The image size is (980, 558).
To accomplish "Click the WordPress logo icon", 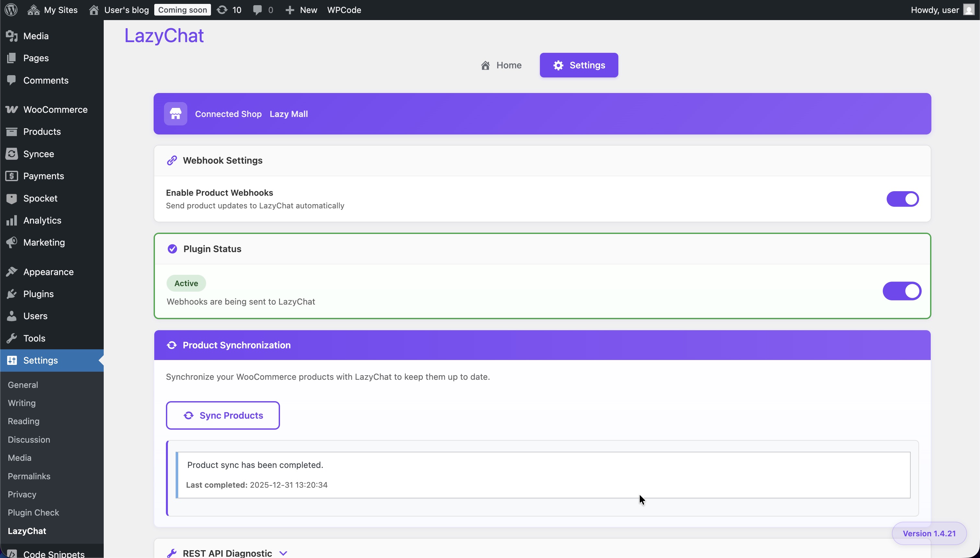I will click(11, 10).
